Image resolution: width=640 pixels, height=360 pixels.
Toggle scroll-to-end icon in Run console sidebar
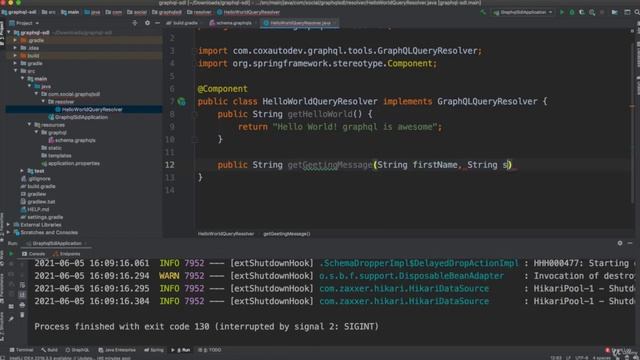tap(22, 295)
